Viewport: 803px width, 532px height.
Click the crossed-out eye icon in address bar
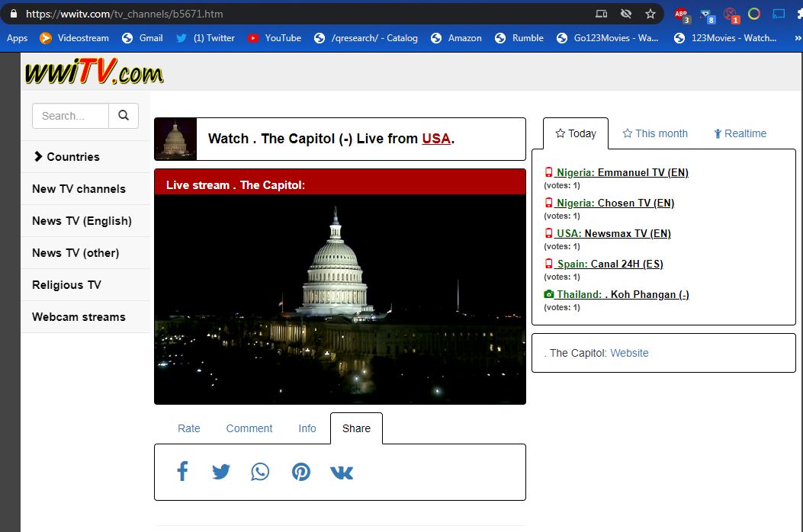pos(626,14)
